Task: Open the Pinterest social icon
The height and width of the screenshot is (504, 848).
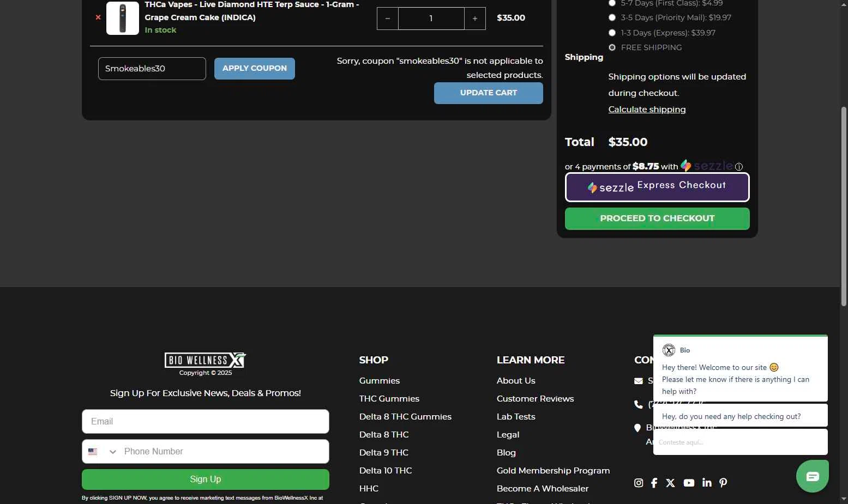Action: [723, 483]
